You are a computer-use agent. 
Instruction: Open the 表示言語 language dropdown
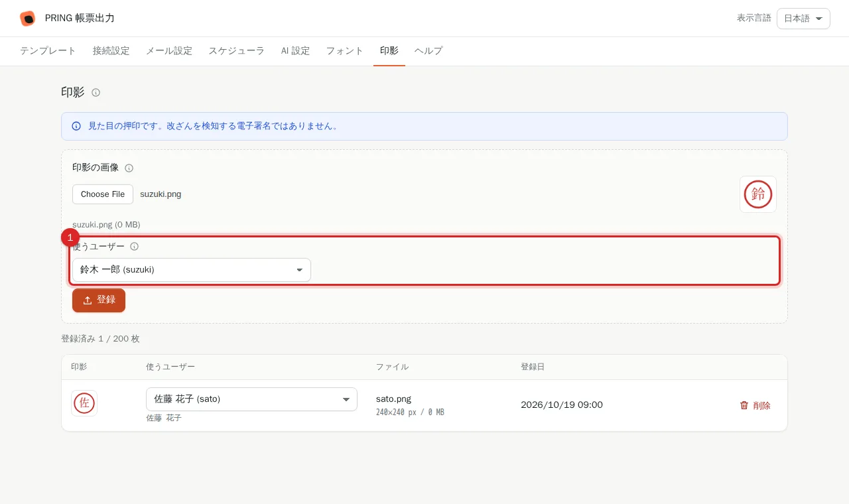(x=803, y=19)
